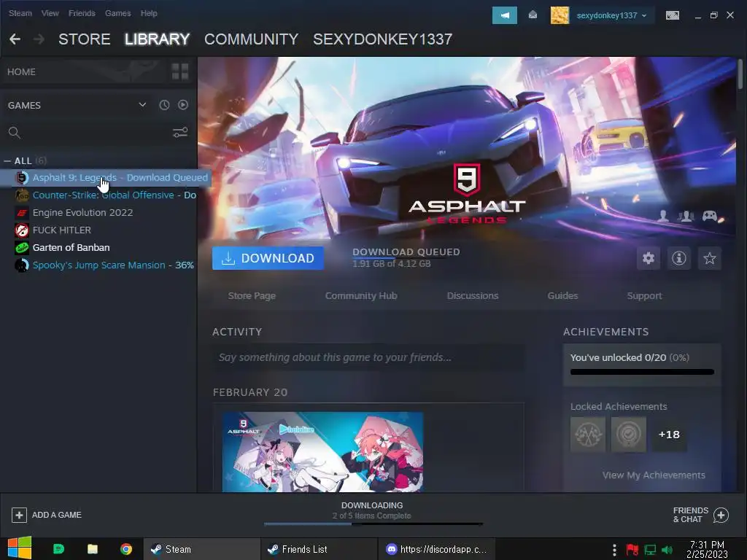Toggle sort by recent clock icon
Viewport: 747px width, 560px height.
(164, 105)
